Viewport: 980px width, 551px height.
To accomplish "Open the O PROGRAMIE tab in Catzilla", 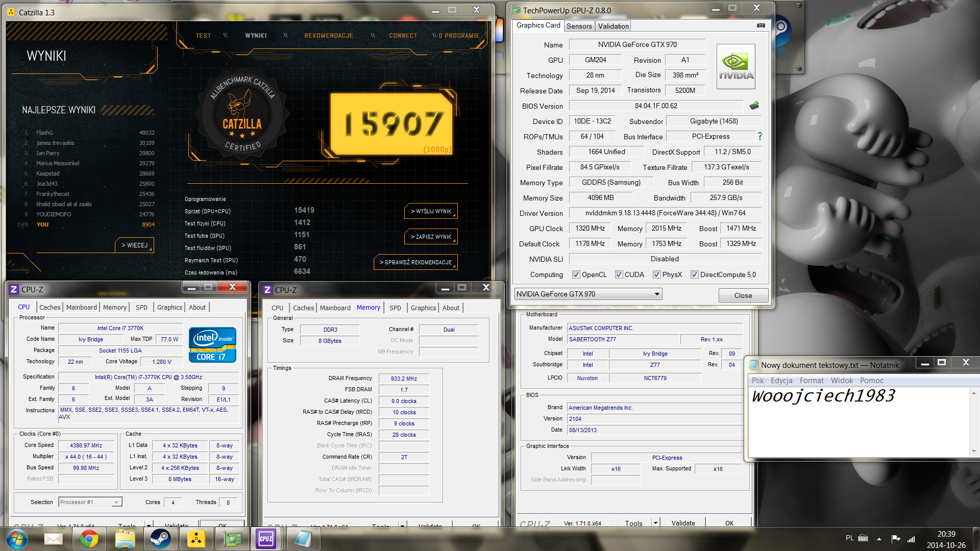I will pos(459,36).
